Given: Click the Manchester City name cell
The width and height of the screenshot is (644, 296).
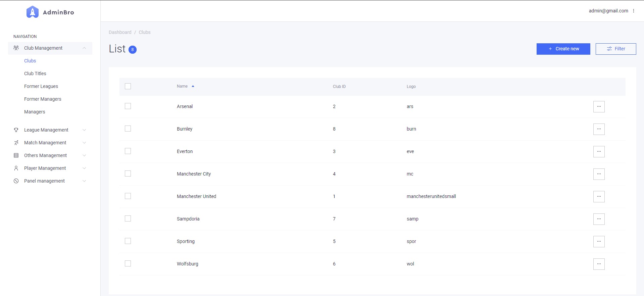Looking at the screenshot, I should point(194,174).
